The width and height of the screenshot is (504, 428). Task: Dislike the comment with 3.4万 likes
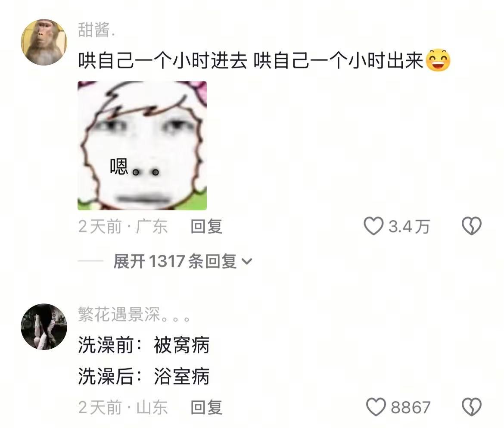472,226
